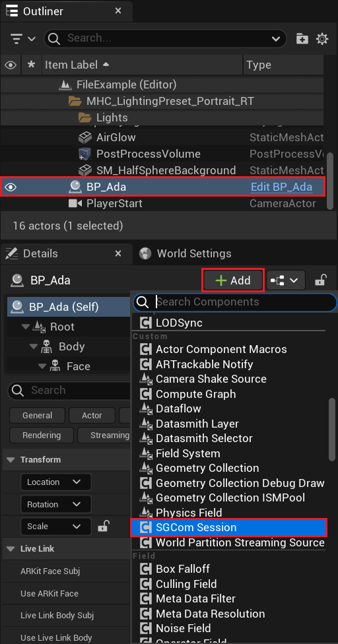Toggle the Scale lock ratio icon
Image resolution: width=338 pixels, height=644 pixels.
104,526
